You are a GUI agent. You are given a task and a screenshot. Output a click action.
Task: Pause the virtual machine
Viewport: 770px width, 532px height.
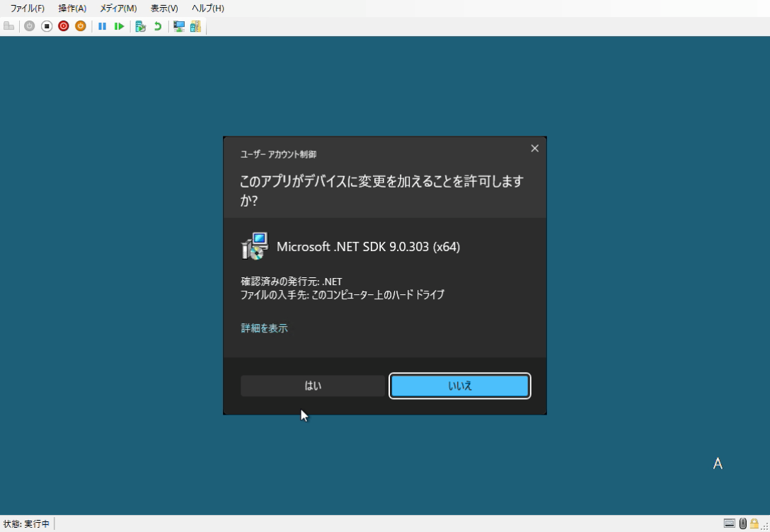[102, 26]
